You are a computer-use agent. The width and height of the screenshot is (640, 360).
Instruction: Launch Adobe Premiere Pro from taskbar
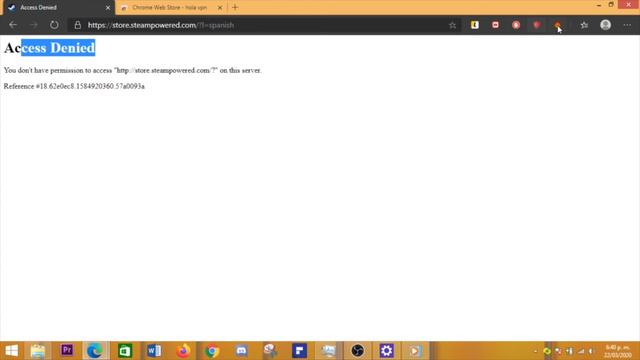point(67,351)
